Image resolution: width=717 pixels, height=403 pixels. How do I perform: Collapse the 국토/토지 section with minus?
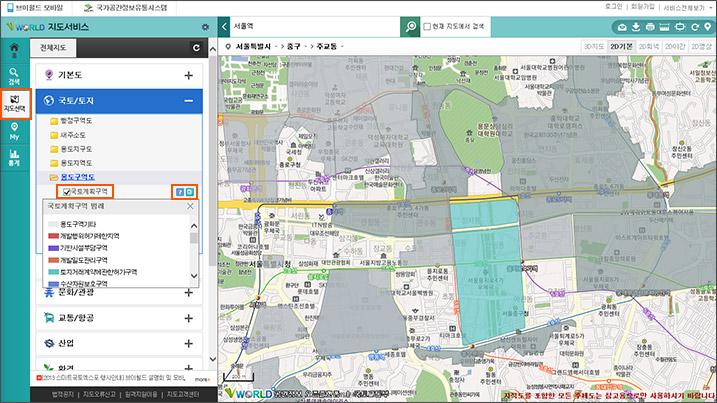188,101
